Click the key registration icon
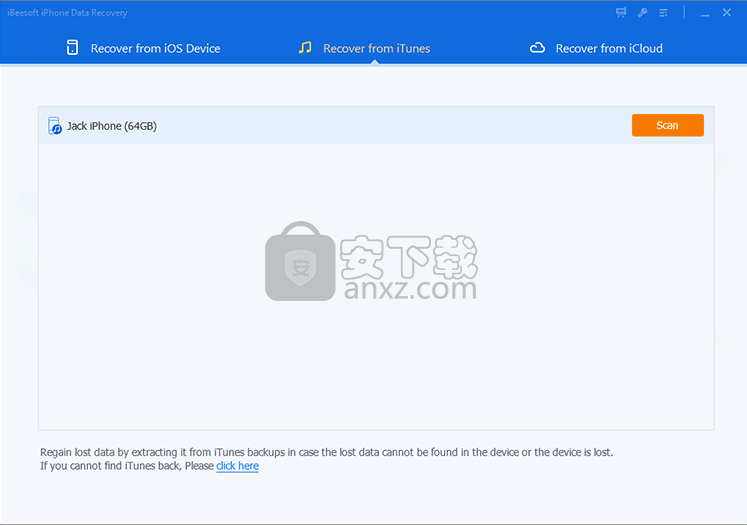Image resolution: width=747 pixels, height=526 pixels. click(642, 12)
